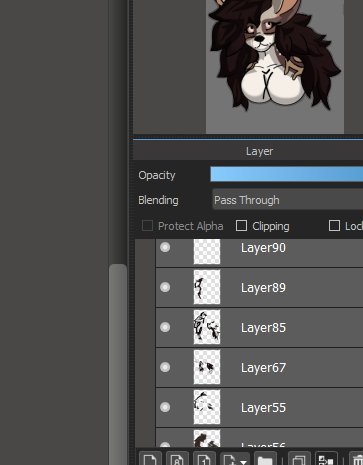Enable the Protect Alpha checkbox
Image resolution: width=363 pixels, height=465 pixels.
[x=147, y=226]
